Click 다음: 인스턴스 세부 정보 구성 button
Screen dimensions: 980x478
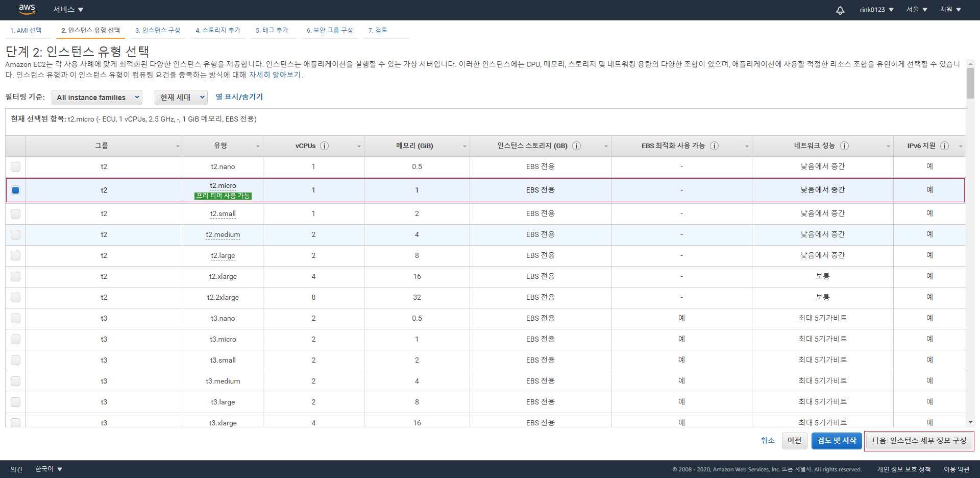(919, 441)
